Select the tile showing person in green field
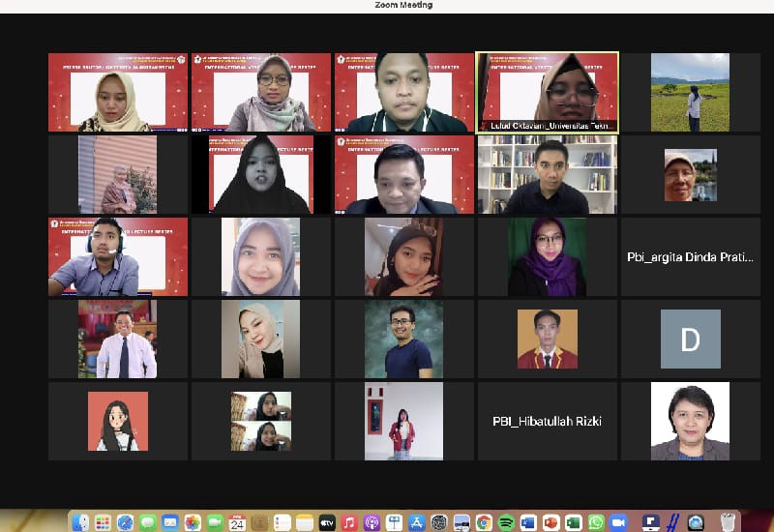Viewport: 774px width, 532px height. point(690,92)
